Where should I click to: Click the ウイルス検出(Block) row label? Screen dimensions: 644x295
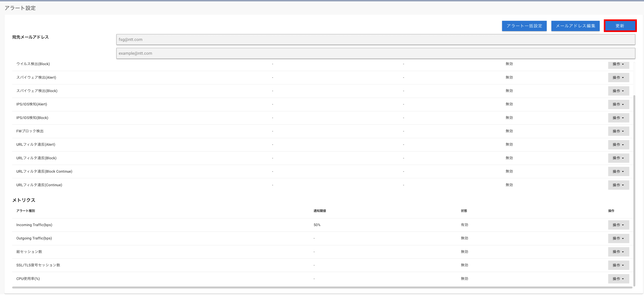click(x=33, y=64)
